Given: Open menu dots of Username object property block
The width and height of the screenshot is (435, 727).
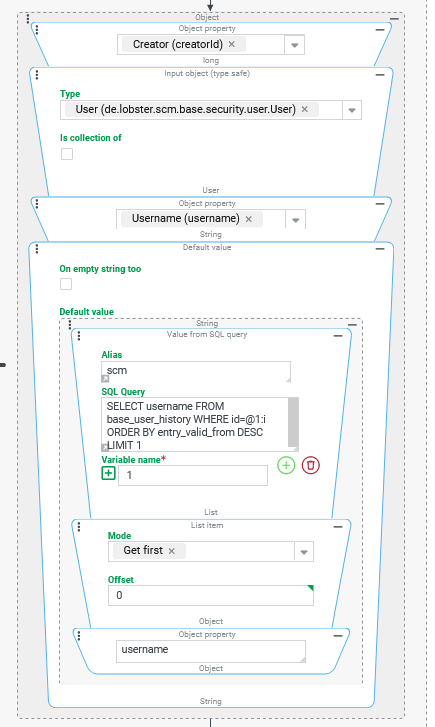Looking at the screenshot, I should (x=37, y=204).
